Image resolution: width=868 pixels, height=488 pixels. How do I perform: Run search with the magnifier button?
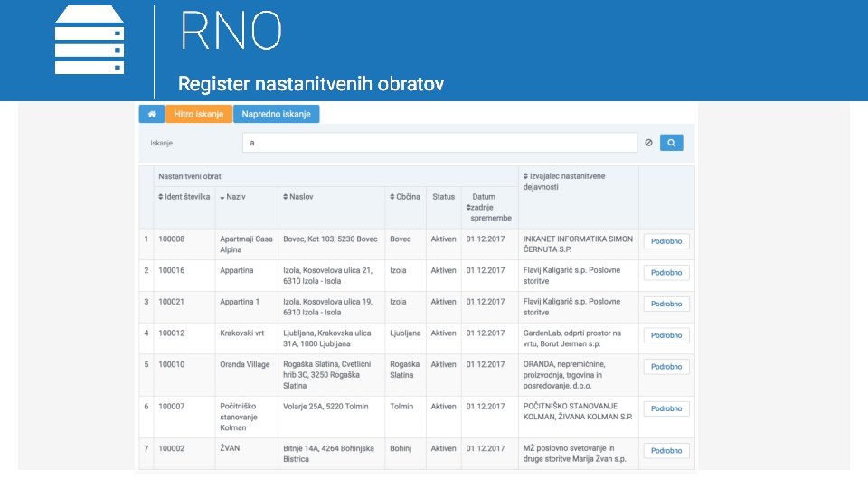671,143
